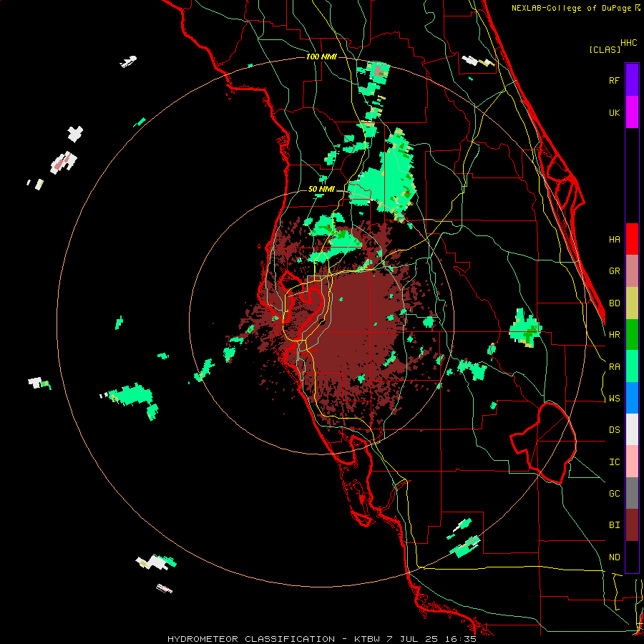The height and width of the screenshot is (644, 644).
Task: Click the RF purple legend swatch
Action: pyautogui.click(x=632, y=80)
